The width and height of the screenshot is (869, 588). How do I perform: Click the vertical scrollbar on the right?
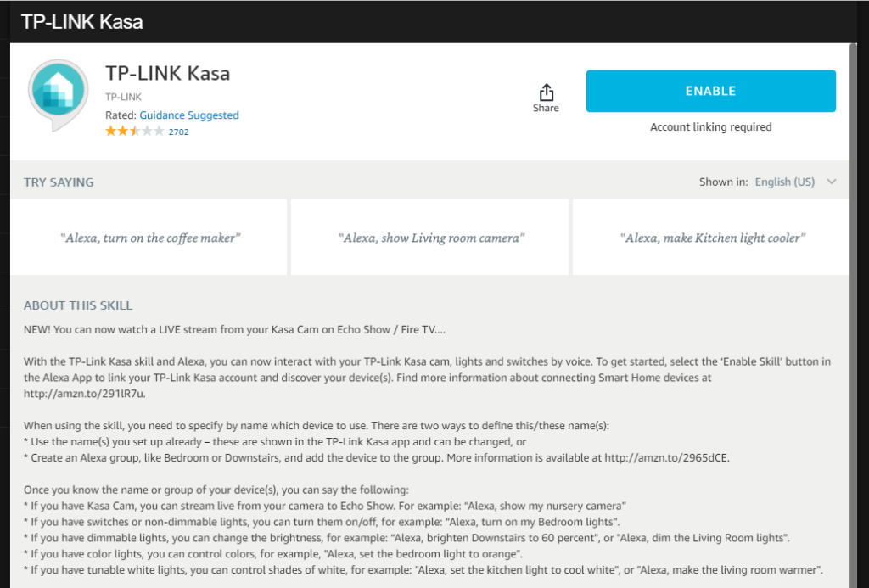pyautogui.click(x=853, y=339)
